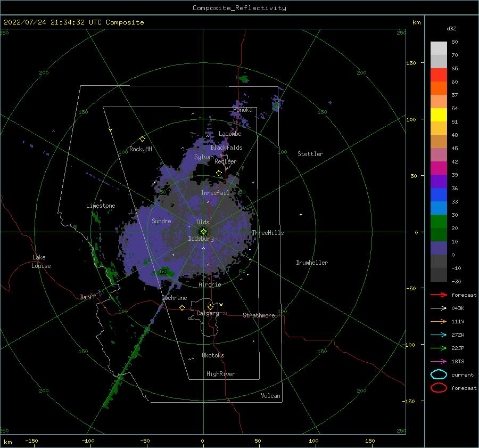Click the light gray 70 dBZ color swatch

439,48
